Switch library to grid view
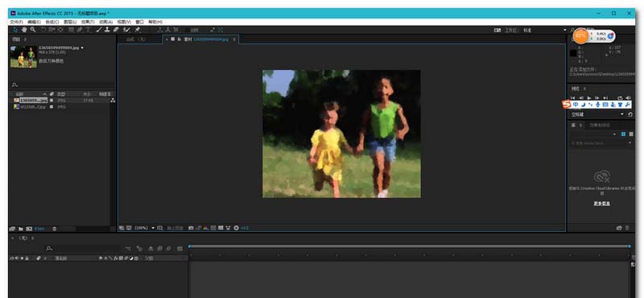The width and height of the screenshot is (644, 298). coord(623,135)
